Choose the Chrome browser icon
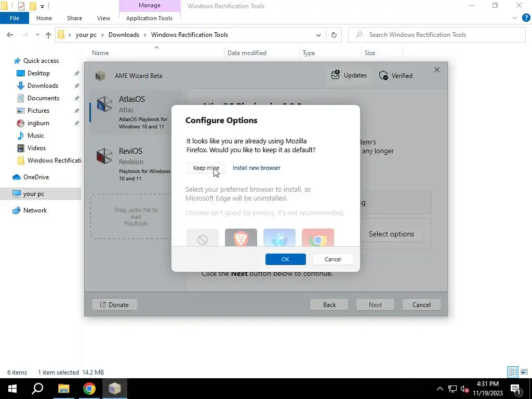The height and width of the screenshot is (399, 532). pos(317,237)
